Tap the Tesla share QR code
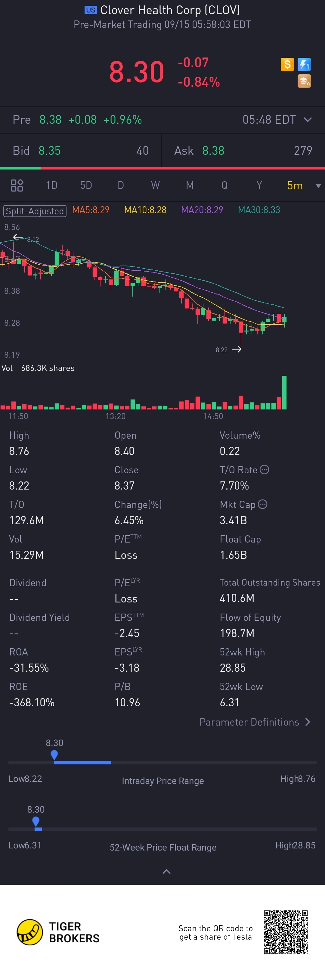 [286, 932]
